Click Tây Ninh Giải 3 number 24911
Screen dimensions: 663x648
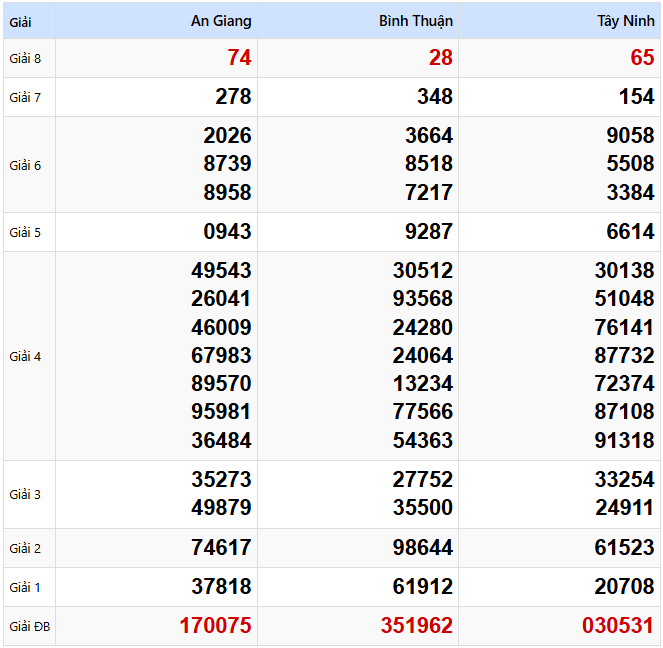624,508
